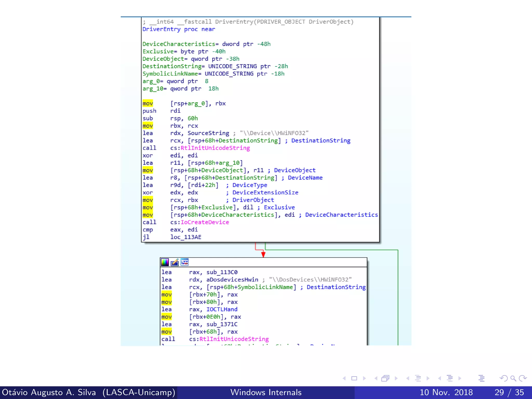Click the SymbolicLinkName variable definition line

pyautogui.click(x=213, y=74)
